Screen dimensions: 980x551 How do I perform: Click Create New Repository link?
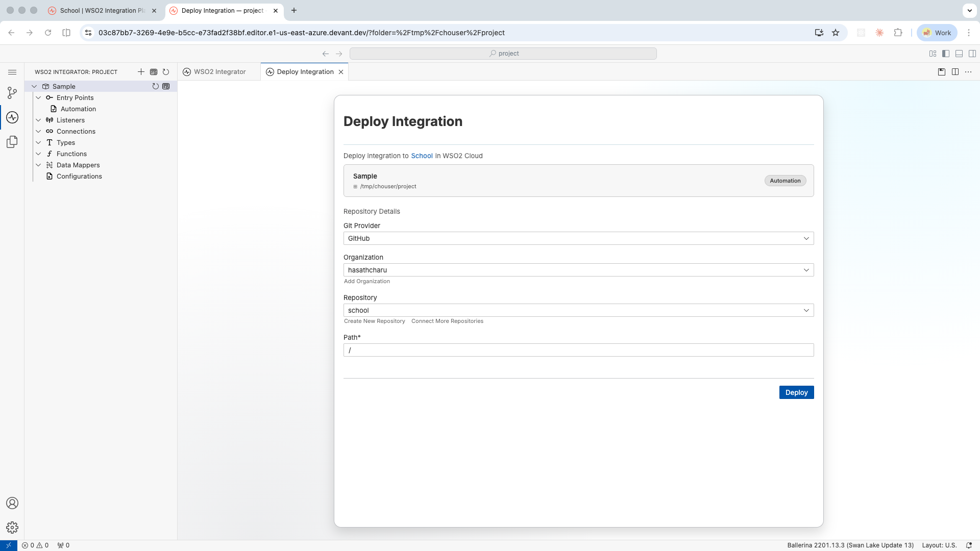tap(375, 321)
